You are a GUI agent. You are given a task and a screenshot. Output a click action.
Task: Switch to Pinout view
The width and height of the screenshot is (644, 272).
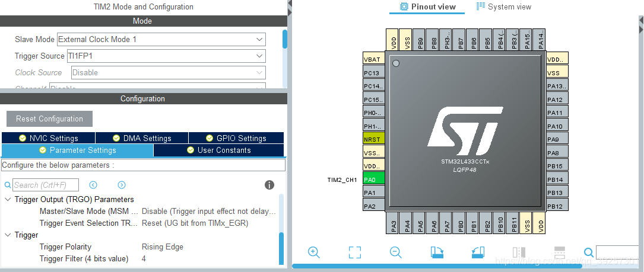[427, 7]
